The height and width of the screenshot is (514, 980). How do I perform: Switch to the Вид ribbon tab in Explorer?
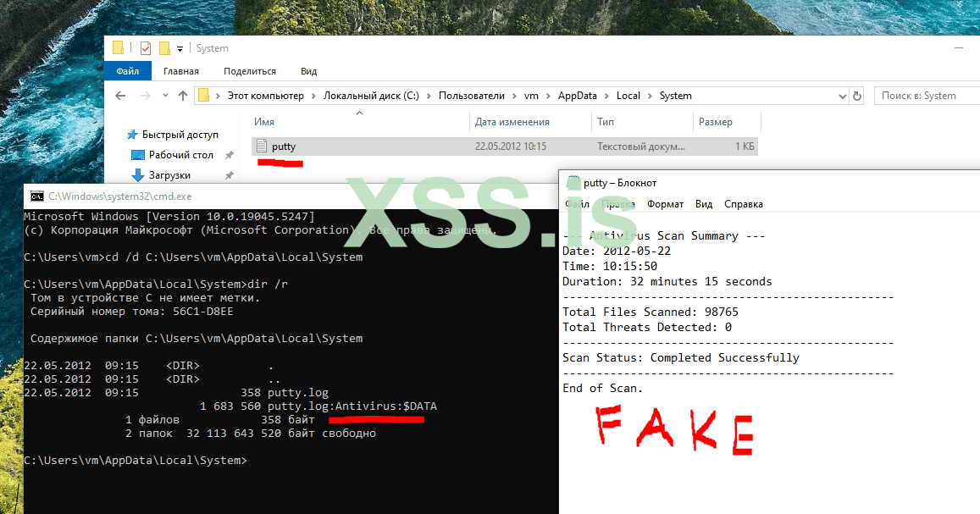309,71
